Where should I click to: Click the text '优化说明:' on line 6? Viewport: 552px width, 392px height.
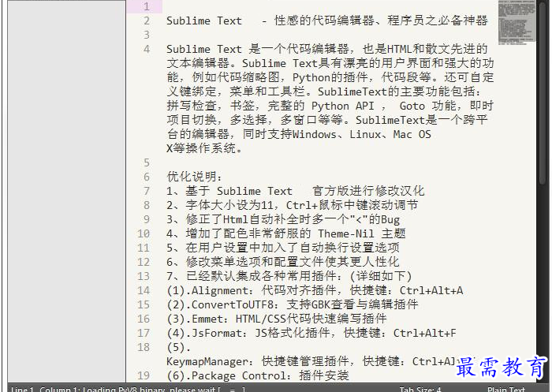coord(194,177)
